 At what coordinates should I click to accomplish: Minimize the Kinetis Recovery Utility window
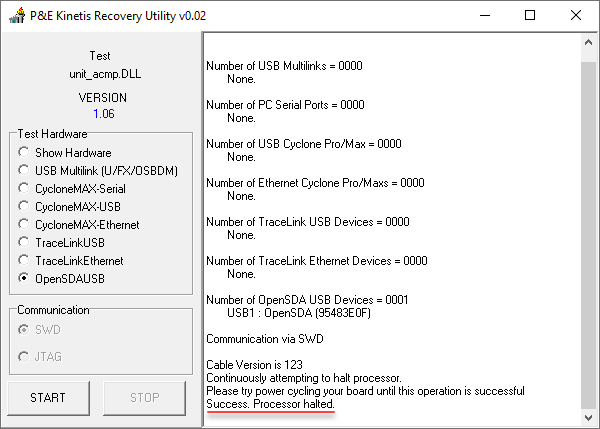[483, 15]
